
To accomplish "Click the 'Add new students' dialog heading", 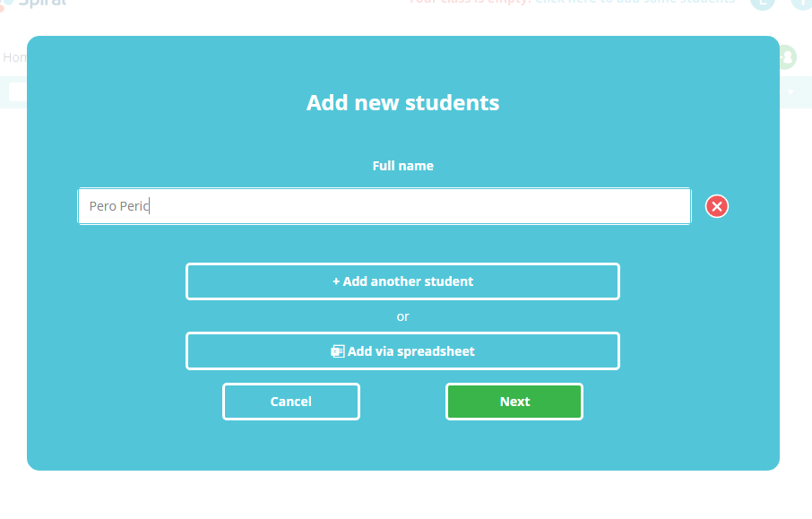I will pyautogui.click(x=402, y=102).
